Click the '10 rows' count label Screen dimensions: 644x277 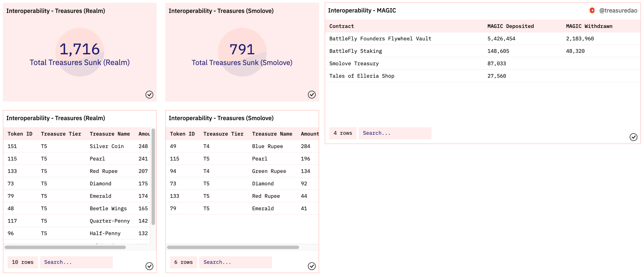point(23,262)
